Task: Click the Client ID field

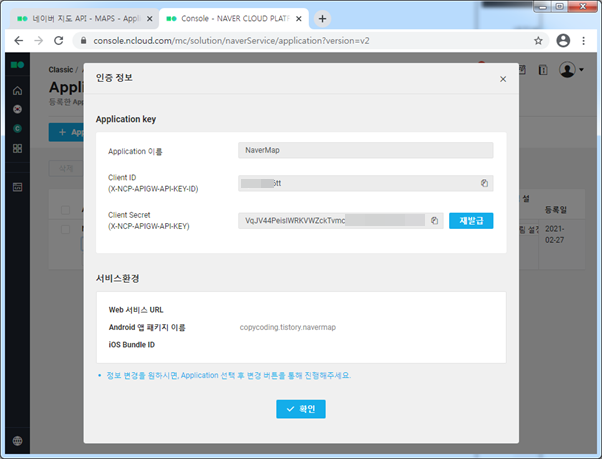Action: pos(366,183)
